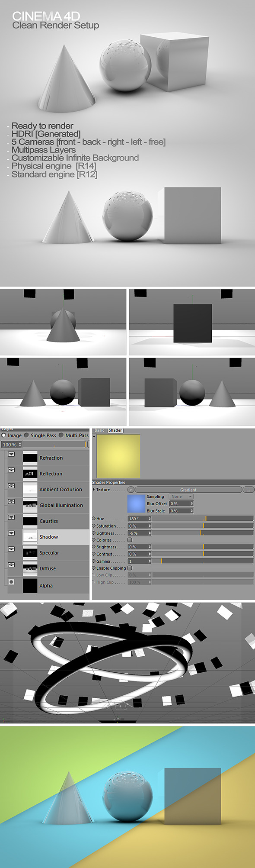
Task: Click the Hue animation circle icon
Action: 94,519
